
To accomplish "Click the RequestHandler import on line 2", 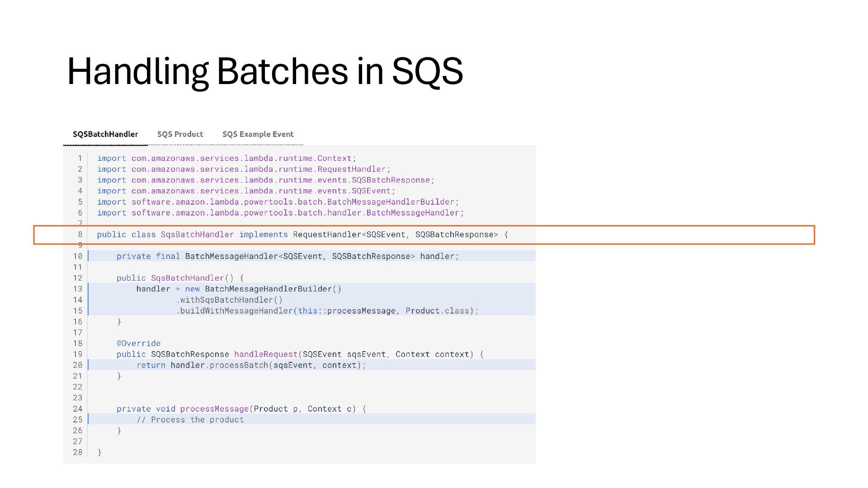I will tap(244, 169).
